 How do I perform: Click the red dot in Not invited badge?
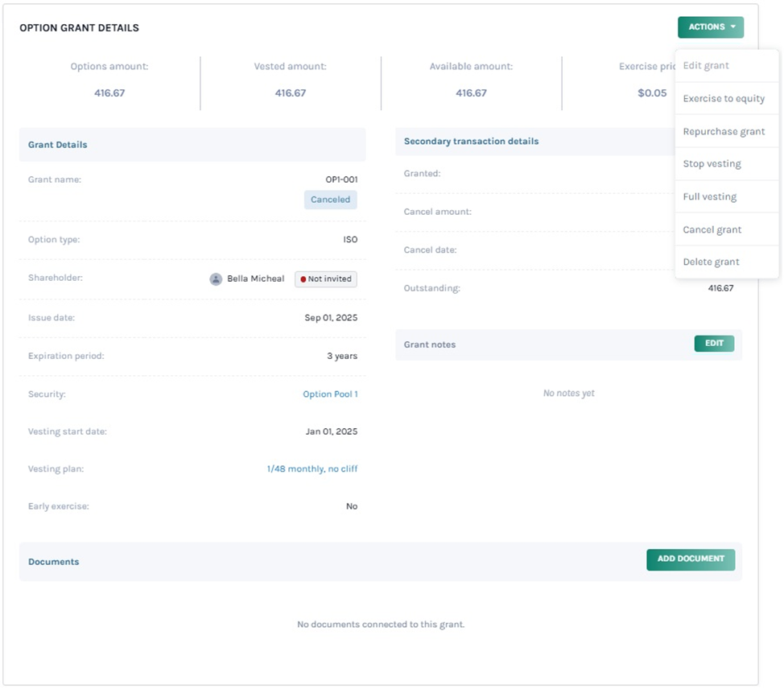pos(303,279)
